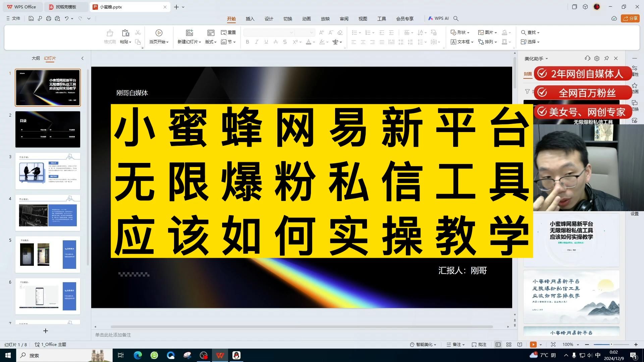Expand the 粘贴 paste dropdown
The height and width of the screenshot is (362, 644).
126,42
